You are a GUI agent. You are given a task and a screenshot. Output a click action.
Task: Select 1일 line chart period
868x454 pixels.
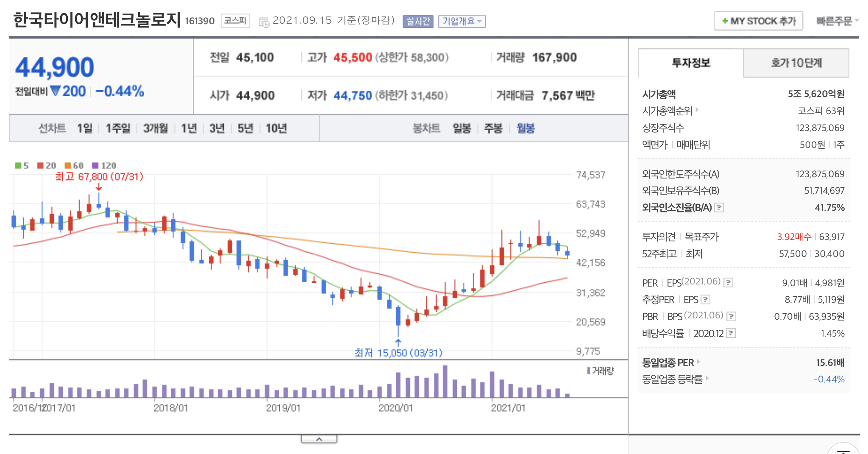[85, 128]
